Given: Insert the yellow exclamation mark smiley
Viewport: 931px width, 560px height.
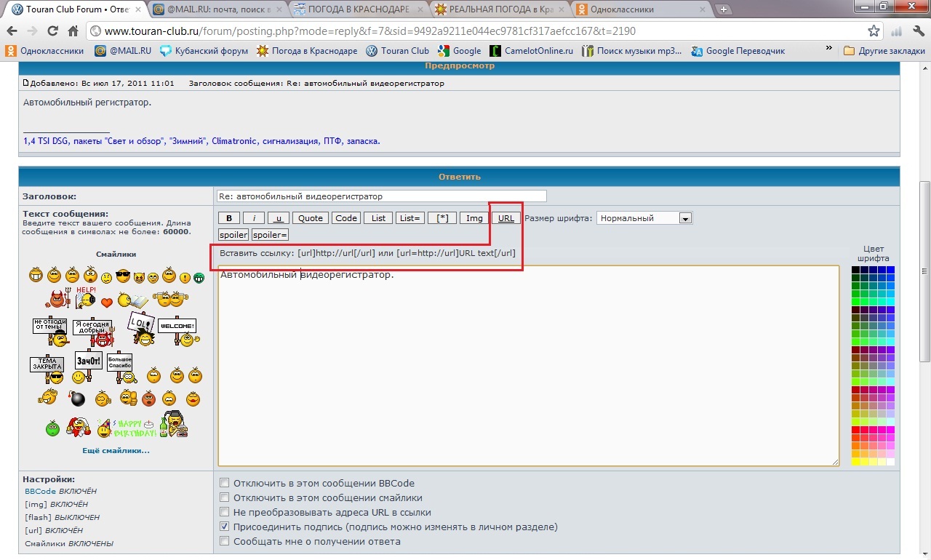Looking at the screenshot, I should tap(185, 278).
